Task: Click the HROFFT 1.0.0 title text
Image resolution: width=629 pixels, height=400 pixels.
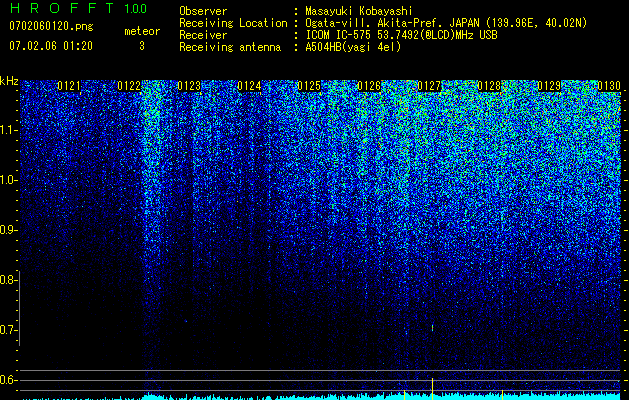Action: [78, 8]
